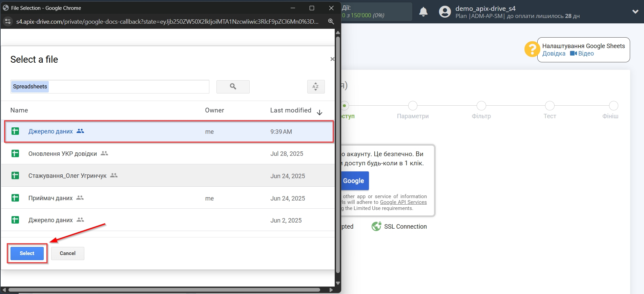644x294 pixels.
Task: Click the Параметри step circle
Action: tap(413, 106)
